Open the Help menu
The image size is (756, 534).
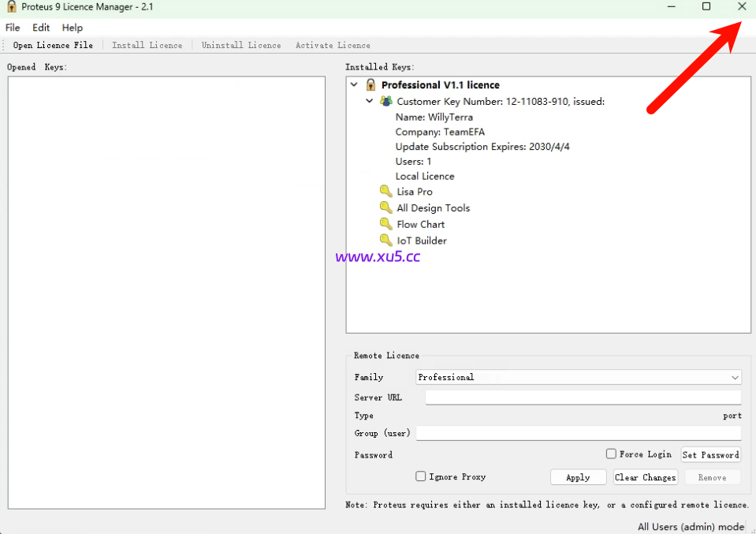[x=73, y=28]
